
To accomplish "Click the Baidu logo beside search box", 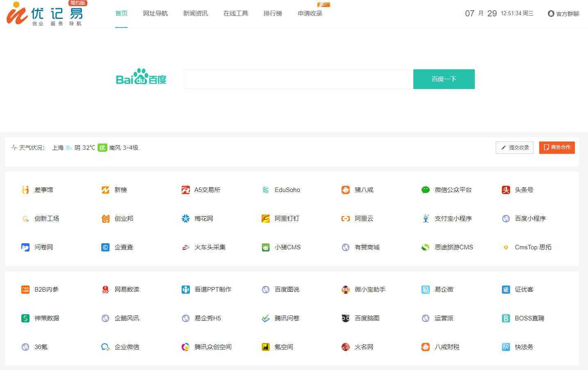I will coord(141,77).
